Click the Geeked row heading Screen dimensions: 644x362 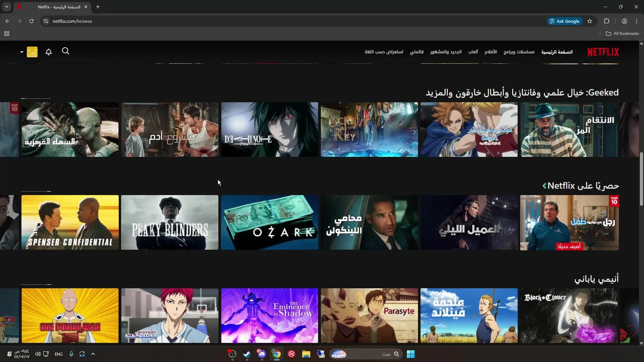click(x=522, y=93)
